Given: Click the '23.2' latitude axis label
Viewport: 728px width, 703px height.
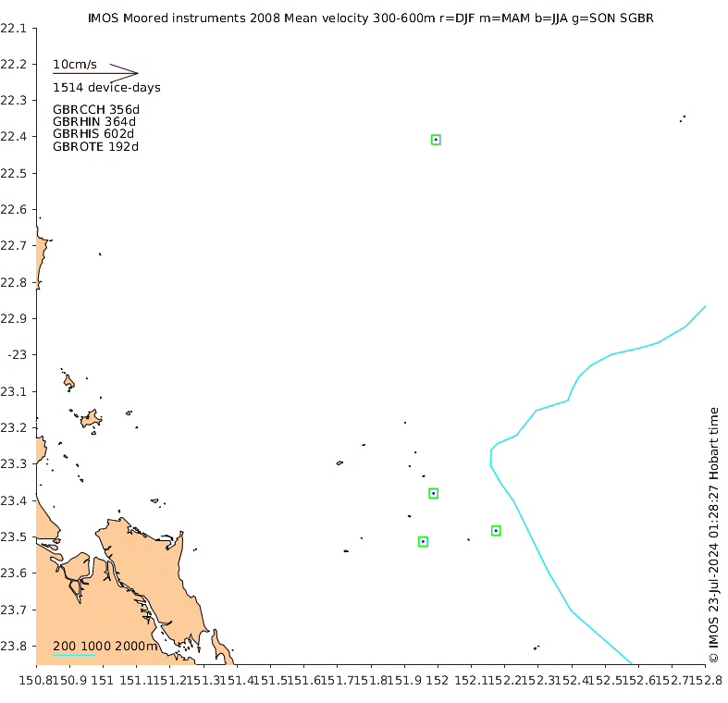Looking at the screenshot, I should click(x=14, y=427).
